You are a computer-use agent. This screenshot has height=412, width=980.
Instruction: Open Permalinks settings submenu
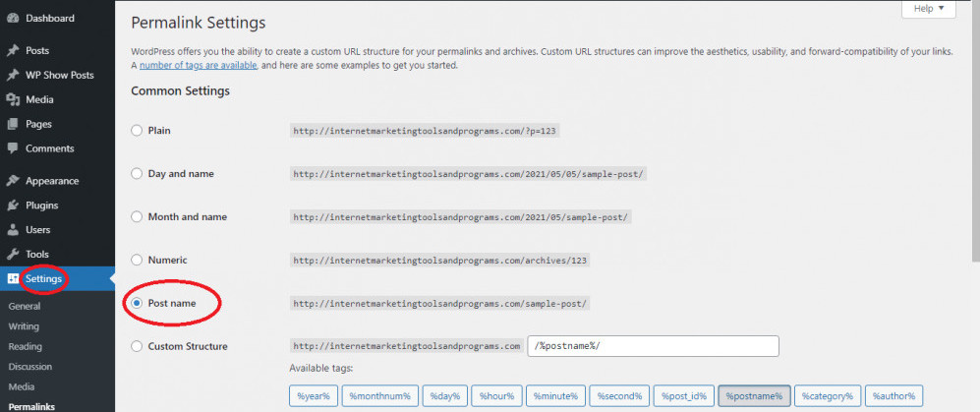click(x=31, y=406)
